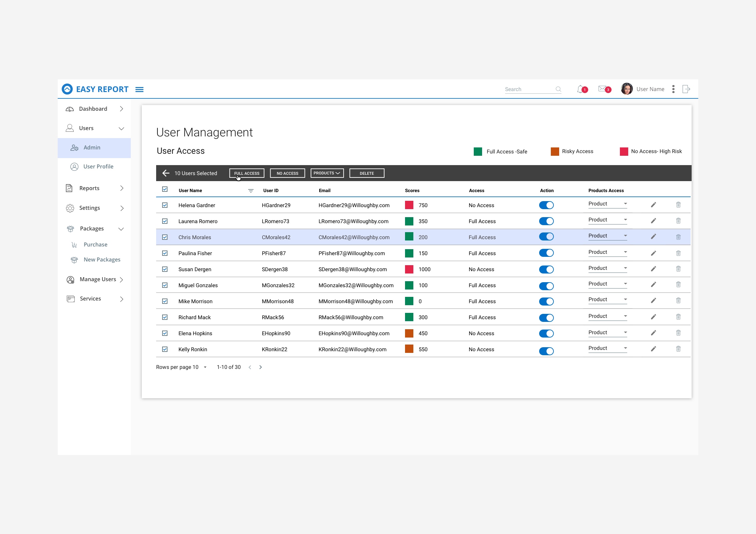The height and width of the screenshot is (534, 756).
Task: Uncheck Mike Morrison's row checkbox
Action: pos(165,301)
